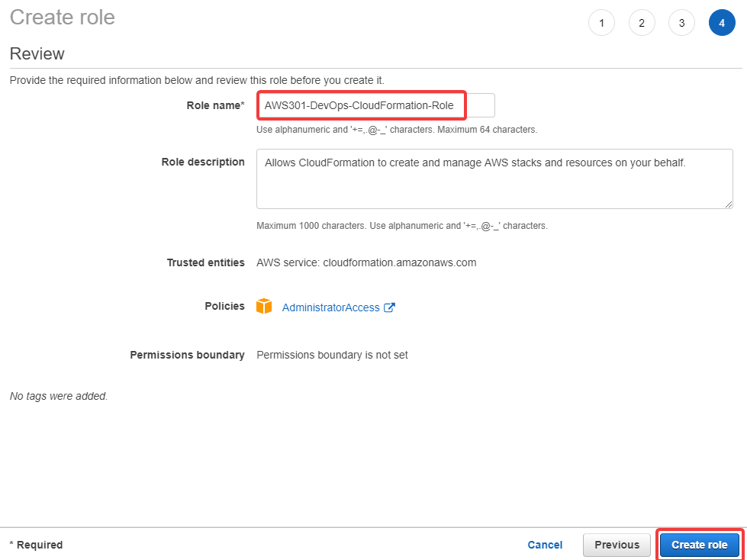The height and width of the screenshot is (560, 747).
Task: Cancel the role creation
Action: pos(545,545)
